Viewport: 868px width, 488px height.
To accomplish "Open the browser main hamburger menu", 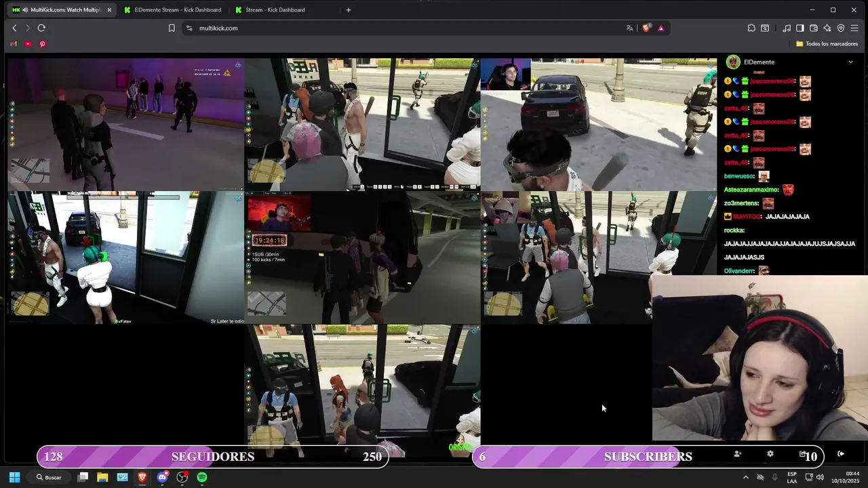I will point(854,28).
